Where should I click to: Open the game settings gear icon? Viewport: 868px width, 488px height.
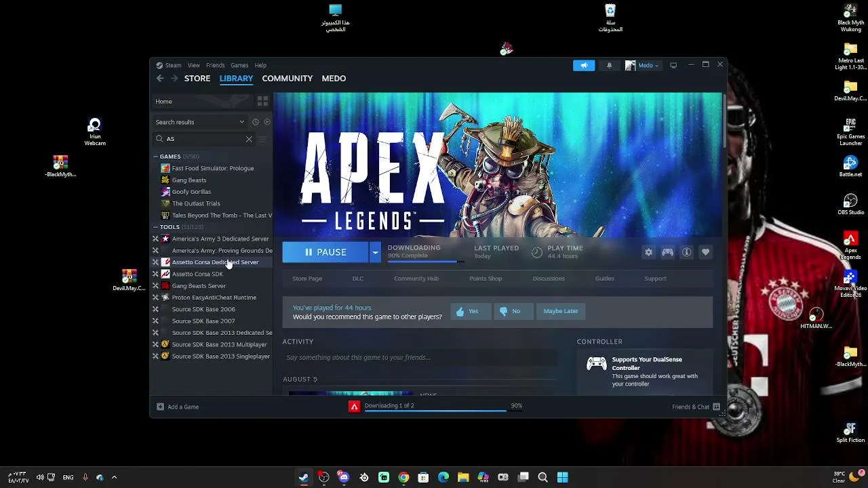[648, 252]
